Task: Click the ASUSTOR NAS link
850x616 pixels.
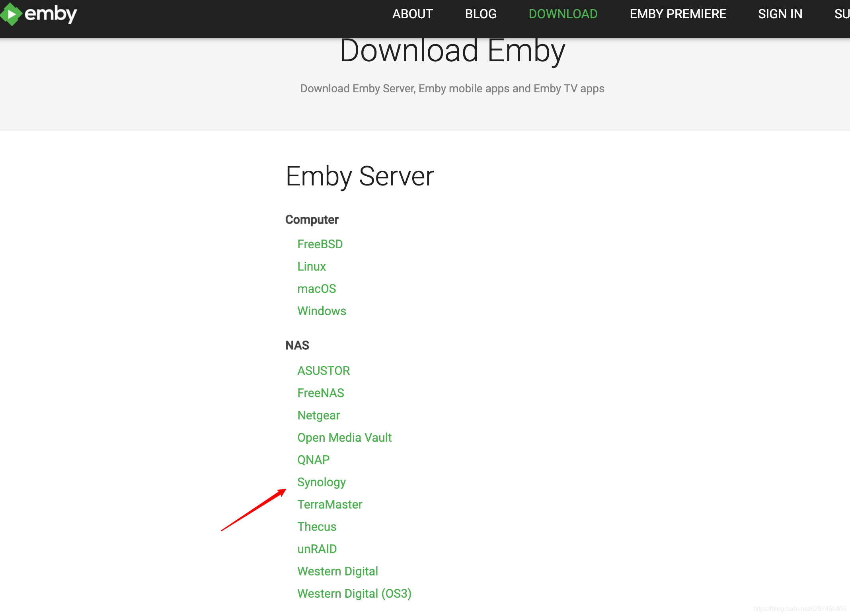Action: [324, 370]
